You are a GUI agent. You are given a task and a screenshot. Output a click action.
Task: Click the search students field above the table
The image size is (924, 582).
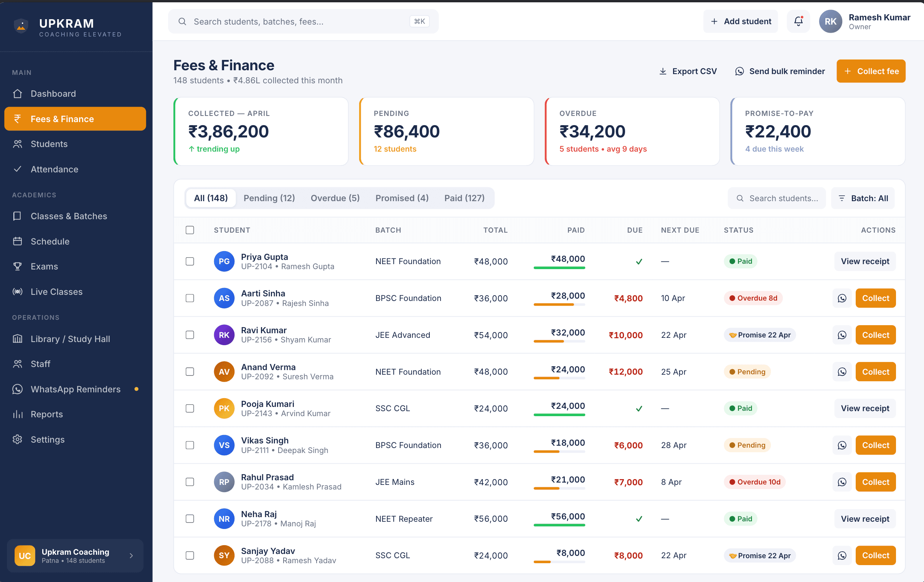(x=777, y=198)
